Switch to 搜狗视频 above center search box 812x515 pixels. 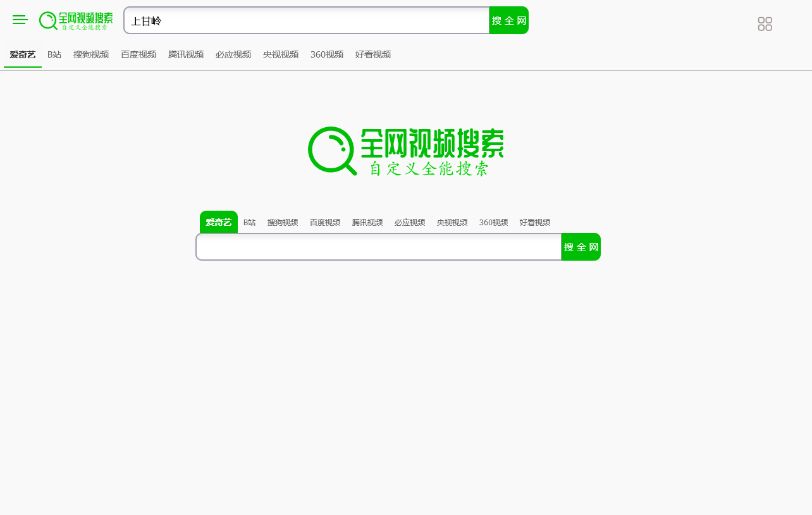(x=283, y=223)
